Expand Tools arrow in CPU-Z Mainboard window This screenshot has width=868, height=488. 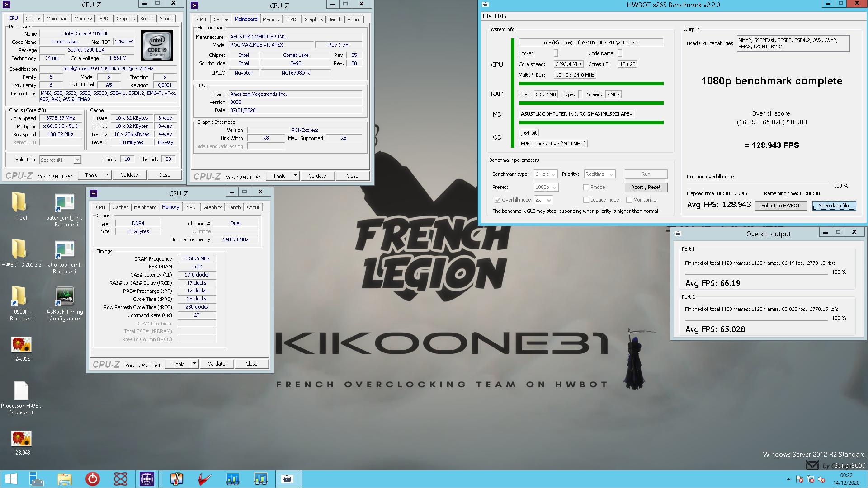(295, 176)
